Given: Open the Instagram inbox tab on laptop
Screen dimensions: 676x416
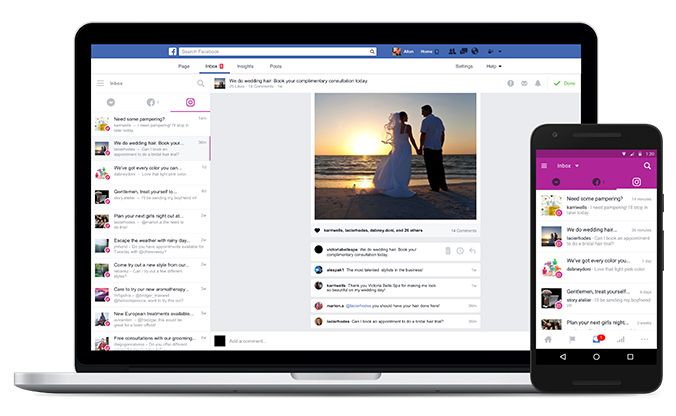Looking at the screenshot, I should click(x=189, y=102).
